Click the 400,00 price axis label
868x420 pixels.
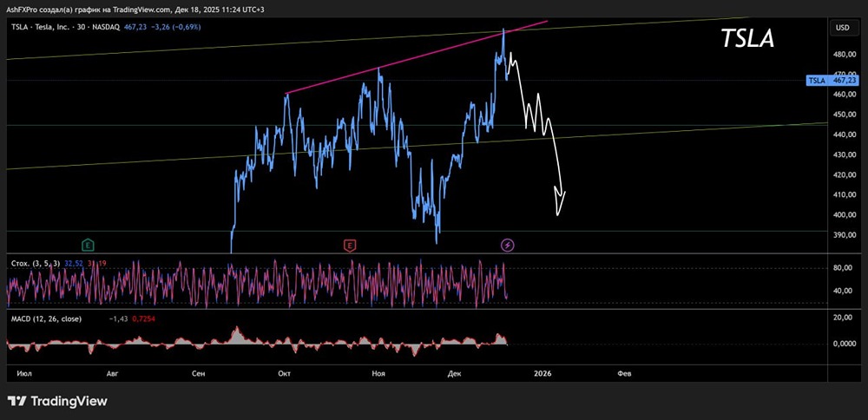(x=843, y=214)
